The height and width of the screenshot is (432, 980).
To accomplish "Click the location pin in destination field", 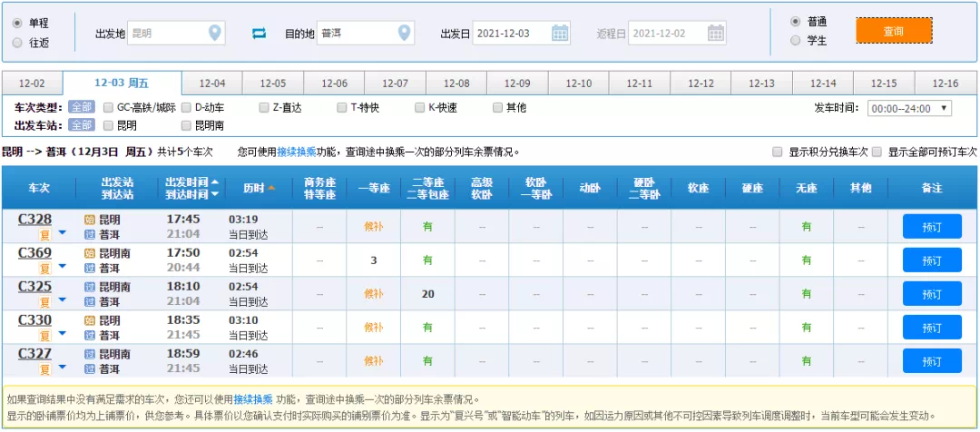I will 405,34.
